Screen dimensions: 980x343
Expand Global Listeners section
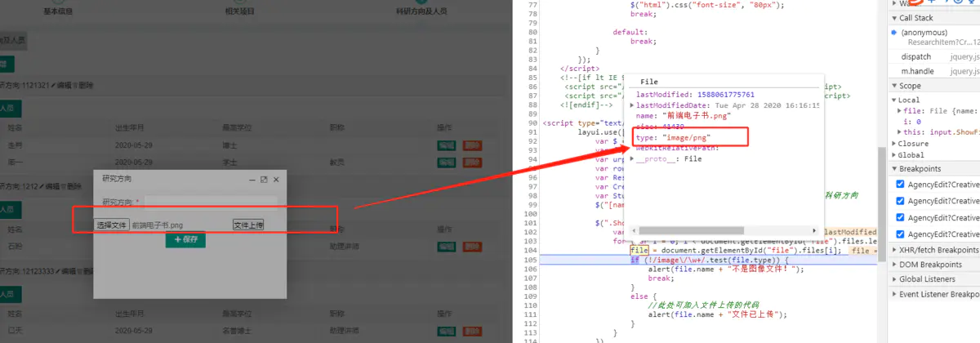pos(894,279)
